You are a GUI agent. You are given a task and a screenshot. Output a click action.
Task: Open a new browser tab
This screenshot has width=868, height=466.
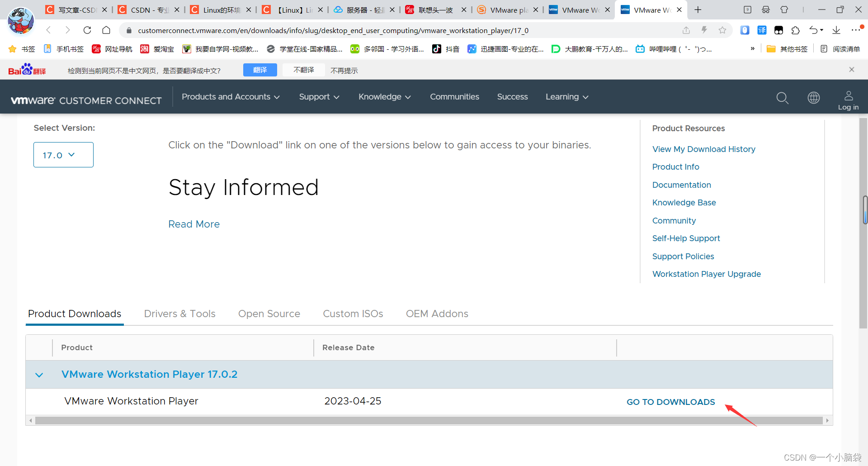pyautogui.click(x=698, y=10)
